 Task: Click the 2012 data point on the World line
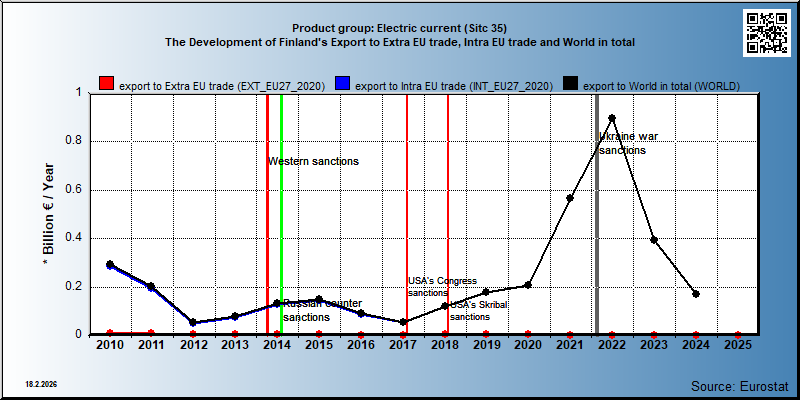tap(193, 322)
